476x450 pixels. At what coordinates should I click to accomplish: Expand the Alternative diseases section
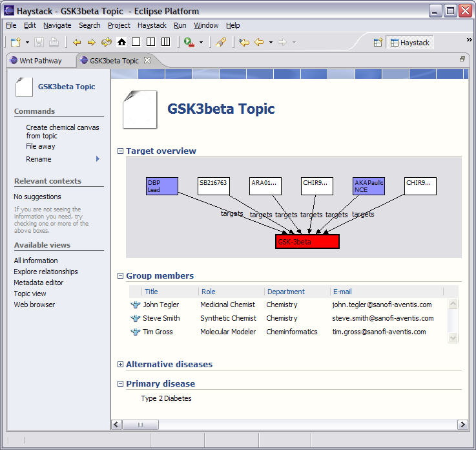point(120,365)
